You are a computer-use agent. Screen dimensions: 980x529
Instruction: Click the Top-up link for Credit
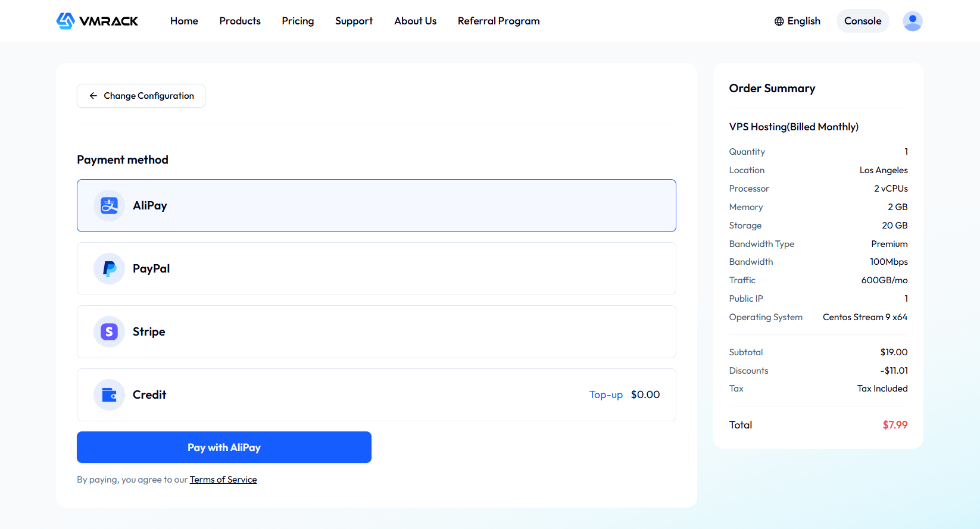606,395
